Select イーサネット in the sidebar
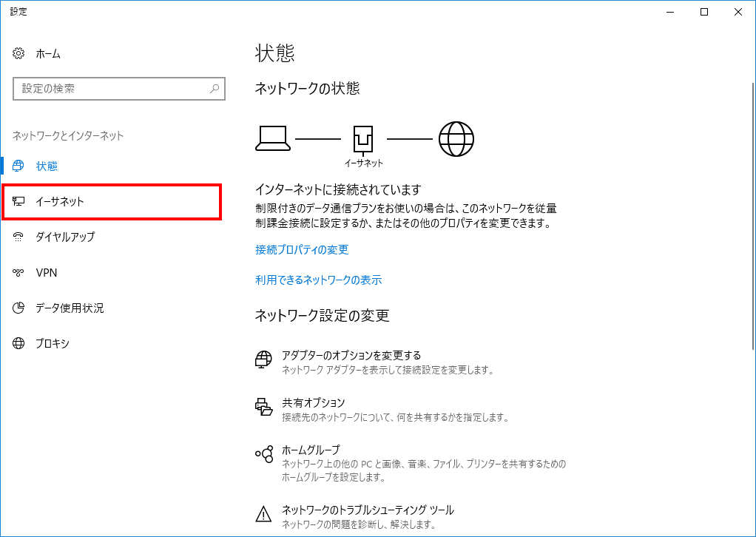This screenshot has height=537, width=756. (112, 201)
